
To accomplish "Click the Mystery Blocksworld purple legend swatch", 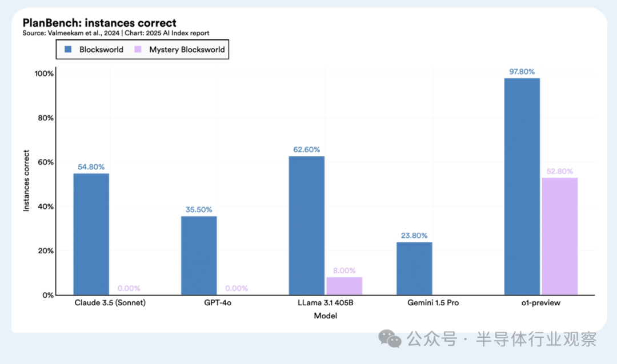I will pyautogui.click(x=138, y=49).
